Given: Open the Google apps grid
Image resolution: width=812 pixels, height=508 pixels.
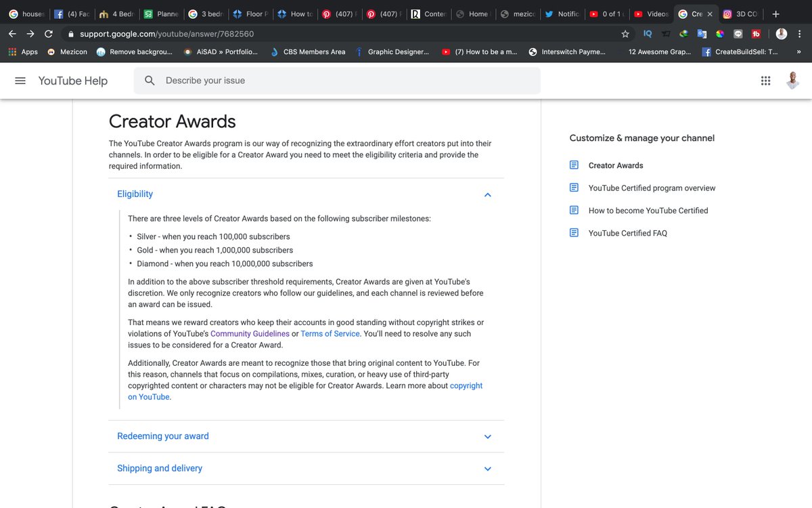Looking at the screenshot, I should 765,81.
